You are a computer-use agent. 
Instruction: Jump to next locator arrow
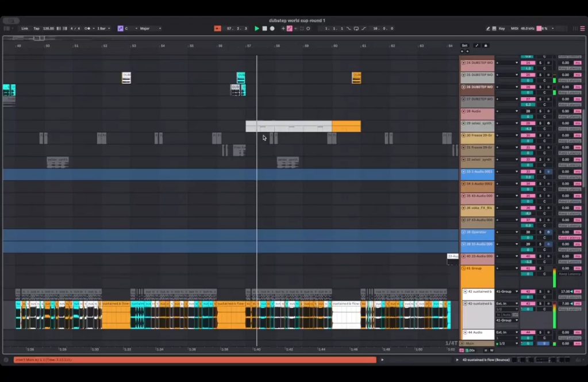[x=467, y=51]
